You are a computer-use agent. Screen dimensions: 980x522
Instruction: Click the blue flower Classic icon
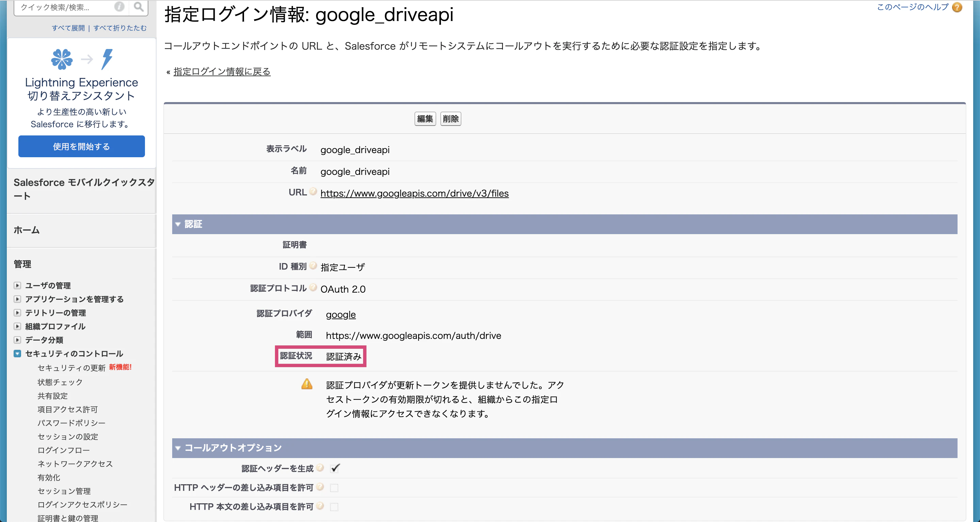tap(62, 59)
